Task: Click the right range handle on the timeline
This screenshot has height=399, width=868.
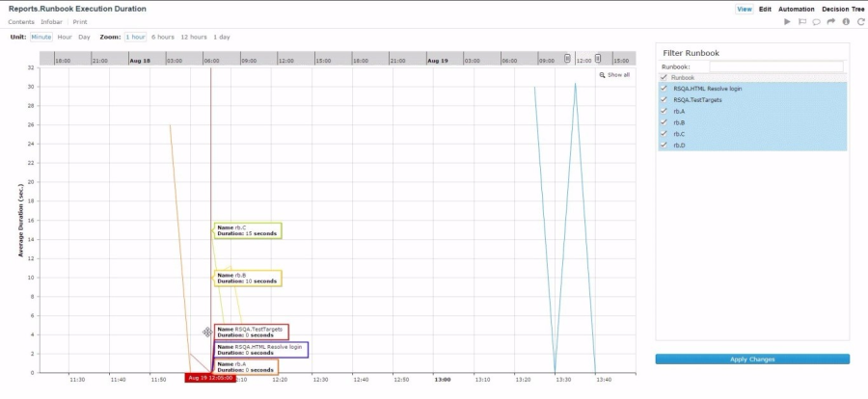Action: (598, 59)
